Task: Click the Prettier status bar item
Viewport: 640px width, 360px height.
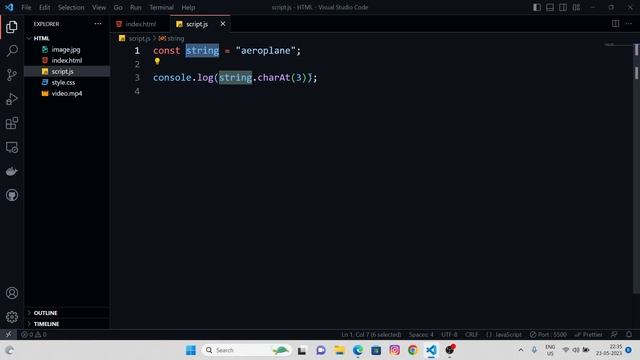Action: coord(589,334)
